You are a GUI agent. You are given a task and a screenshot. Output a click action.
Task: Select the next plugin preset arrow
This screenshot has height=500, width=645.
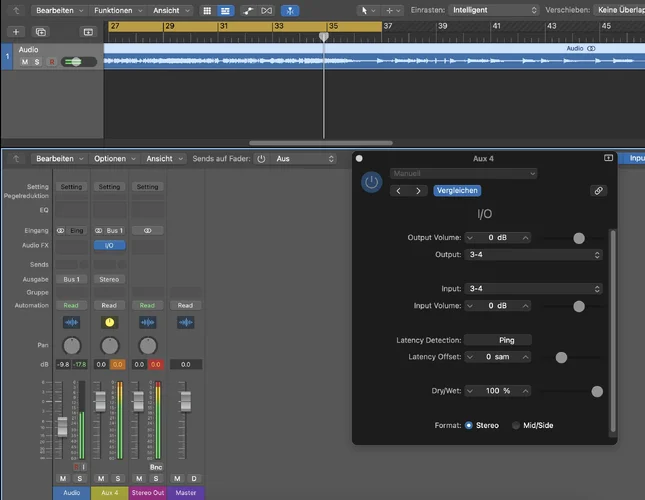coord(418,190)
